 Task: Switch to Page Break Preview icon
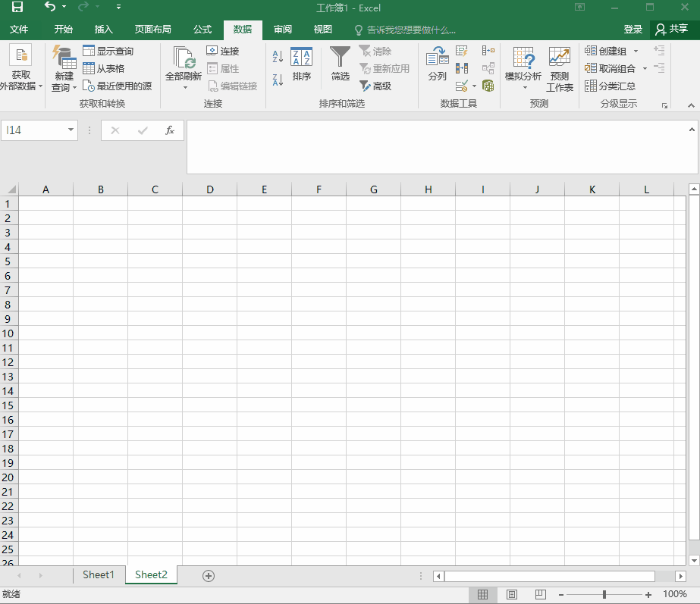(540, 594)
